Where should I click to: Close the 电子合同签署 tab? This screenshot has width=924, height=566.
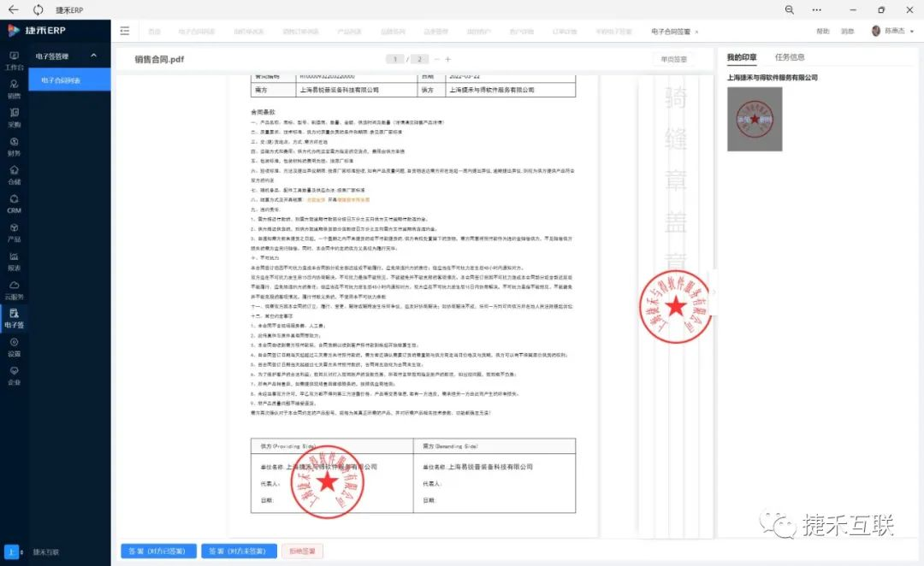coord(696,32)
